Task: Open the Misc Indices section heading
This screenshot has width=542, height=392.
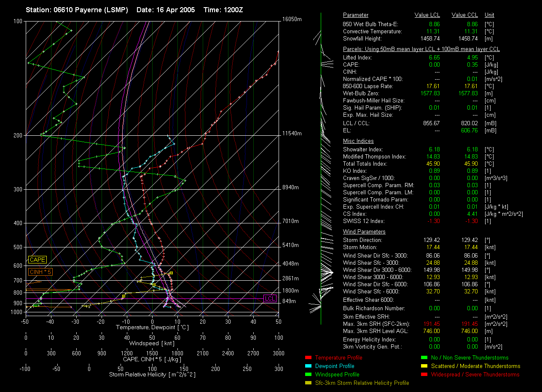Action: [358, 141]
